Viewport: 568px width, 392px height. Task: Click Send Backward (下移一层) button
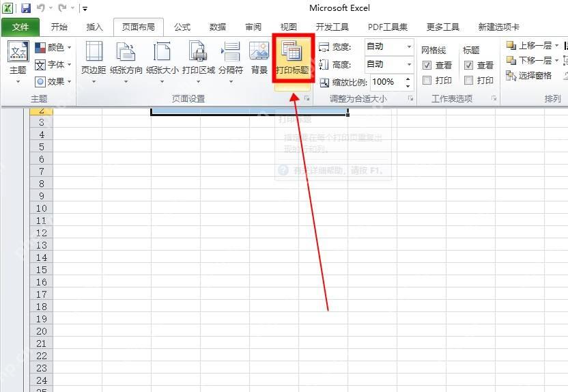tap(528, 60)
